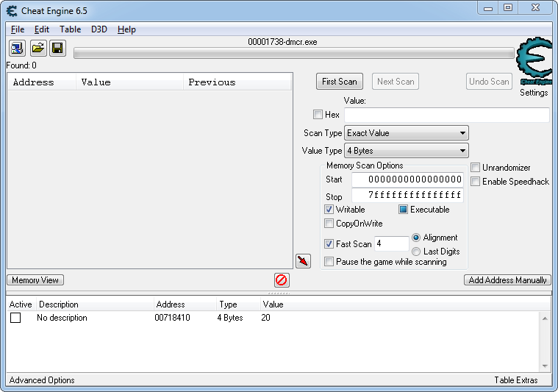This screenshot has height=392, width=558.
Task: Toggle the Executable checkbox
Action: tap(403, 210)
